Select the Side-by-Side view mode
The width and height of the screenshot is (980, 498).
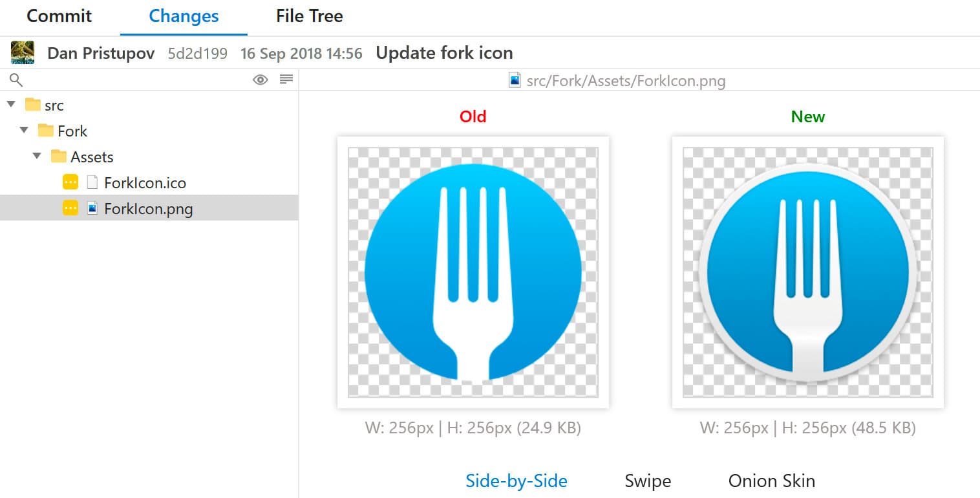516,481
